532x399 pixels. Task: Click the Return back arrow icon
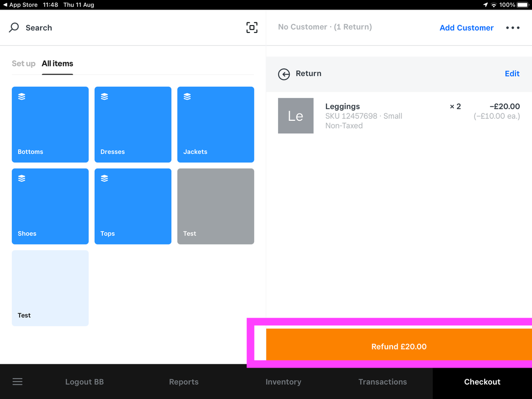pyautogui.click(x=284, y=74)
